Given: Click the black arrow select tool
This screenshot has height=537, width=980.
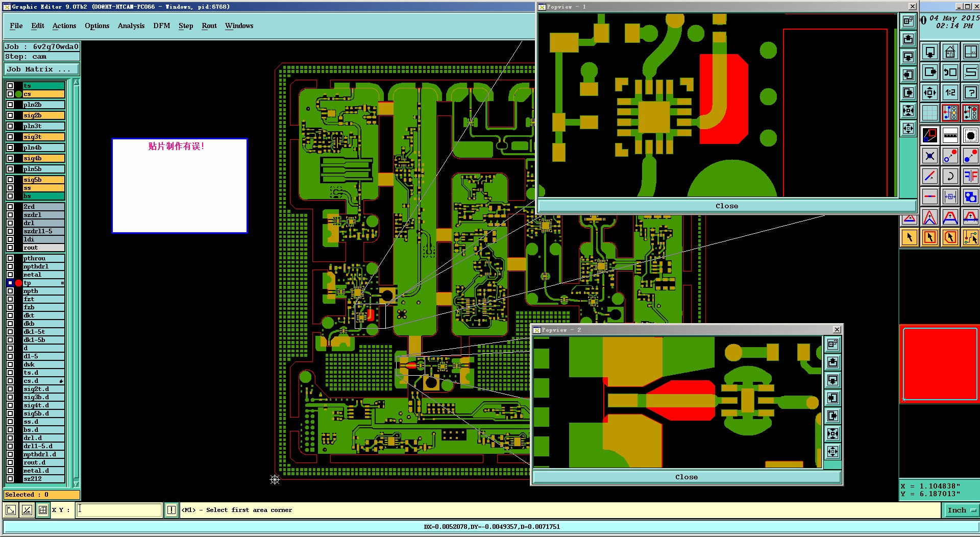Looking at the screenshot, I should click(910, 237).
